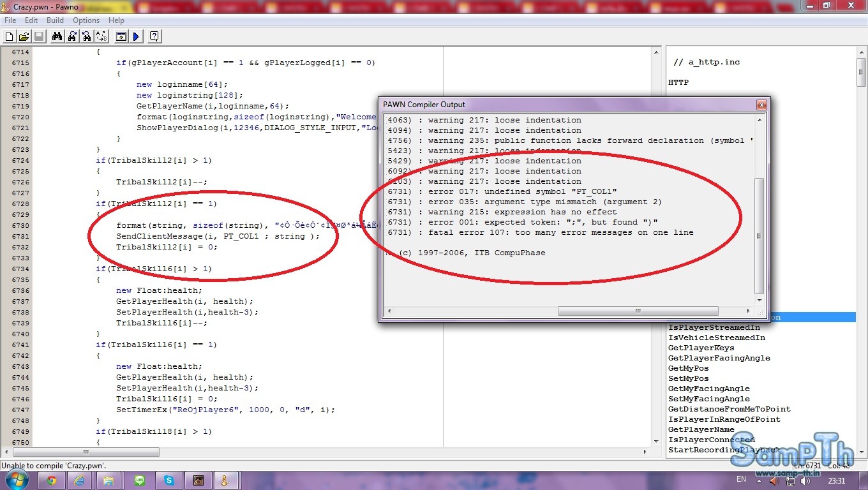The width and height of the screenshot is (868, 490).
Task: Select SetMyPos in the function list
Action: pos(688,378)
